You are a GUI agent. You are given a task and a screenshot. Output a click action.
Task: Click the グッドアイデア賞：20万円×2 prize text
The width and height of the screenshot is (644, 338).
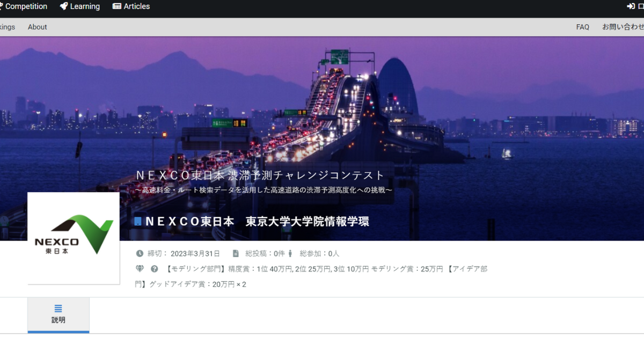[196, 284]
